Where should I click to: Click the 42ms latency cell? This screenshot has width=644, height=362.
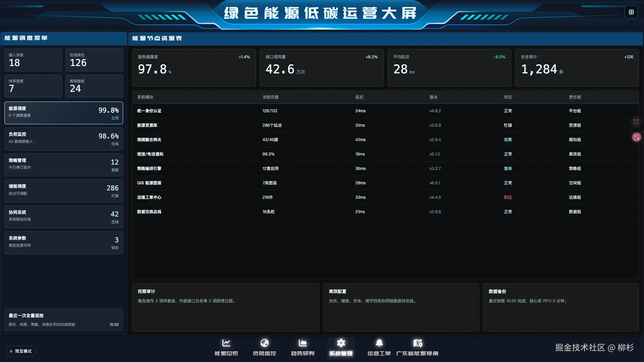(x=361, y=140)
